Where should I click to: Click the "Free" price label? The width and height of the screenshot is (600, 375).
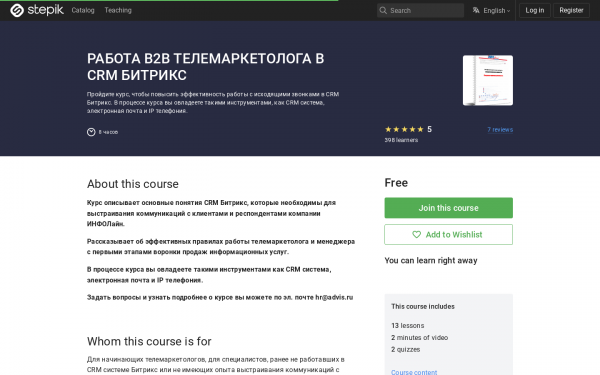click(396, 183)
